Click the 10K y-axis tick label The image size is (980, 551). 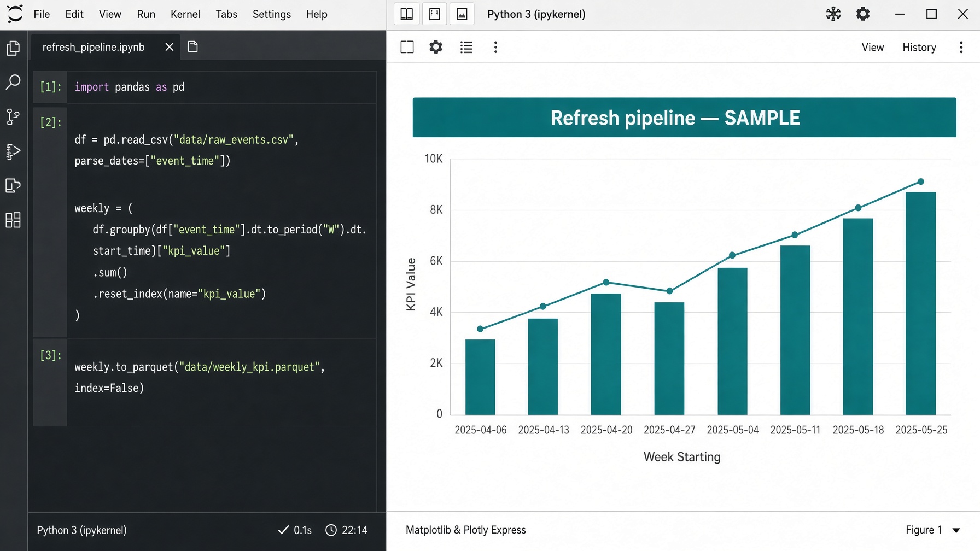tap(434, 159)
